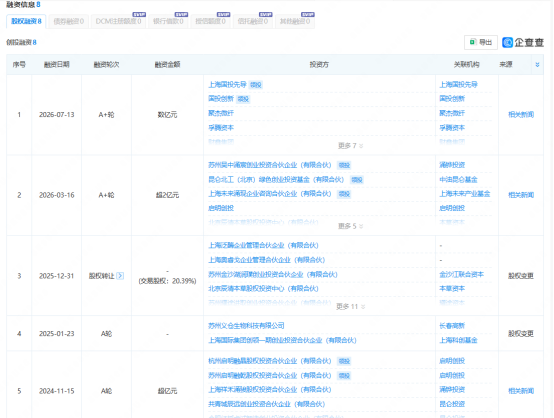
Task: Click 融资金额 column header
Action: [167, 64]
